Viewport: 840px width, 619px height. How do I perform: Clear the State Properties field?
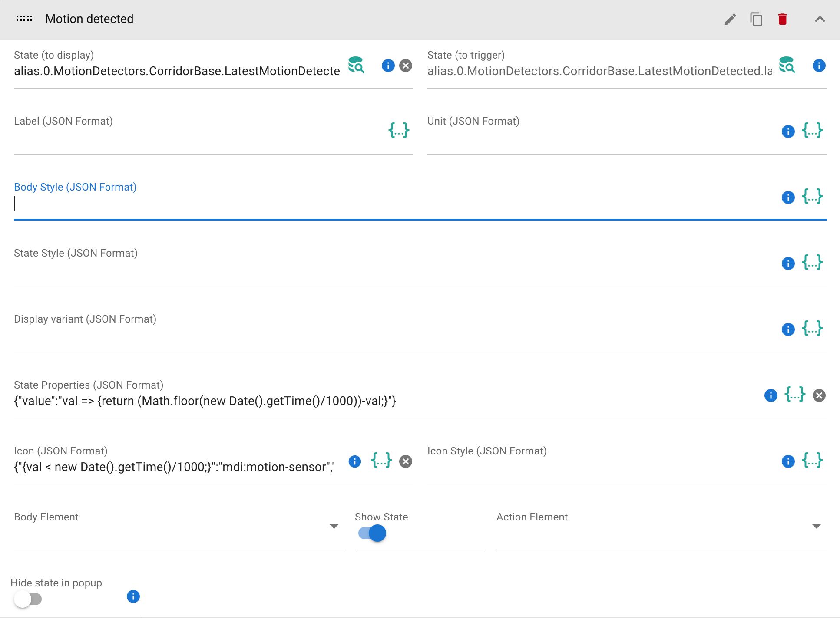click(819, 395)
